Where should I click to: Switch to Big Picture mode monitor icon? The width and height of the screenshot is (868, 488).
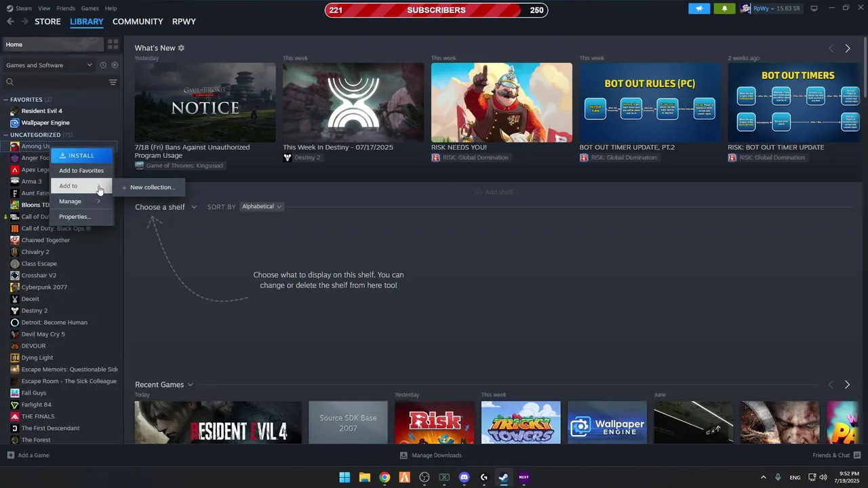click(814, 8)
